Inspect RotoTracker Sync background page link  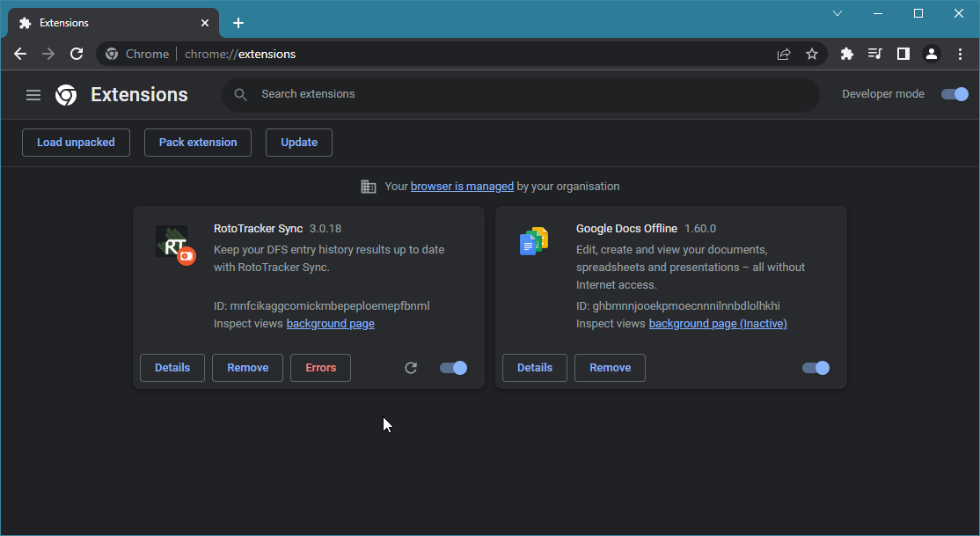pos(330,323)
